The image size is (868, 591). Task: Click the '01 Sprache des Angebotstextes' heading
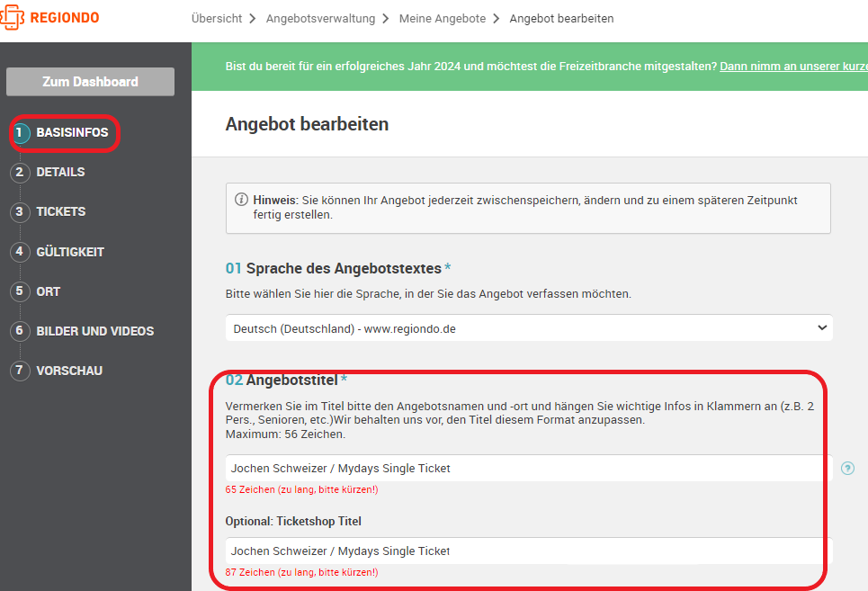[337, 268]
